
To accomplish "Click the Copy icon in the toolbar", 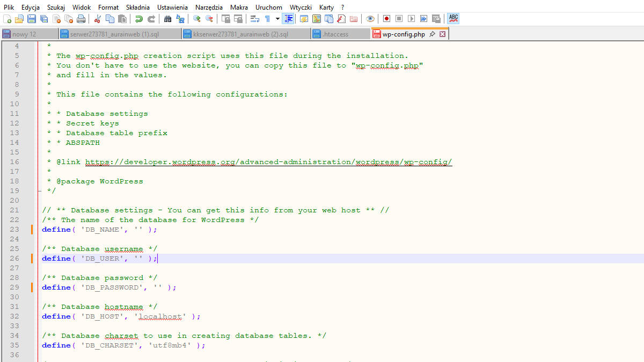I will (x=109, y=19).
